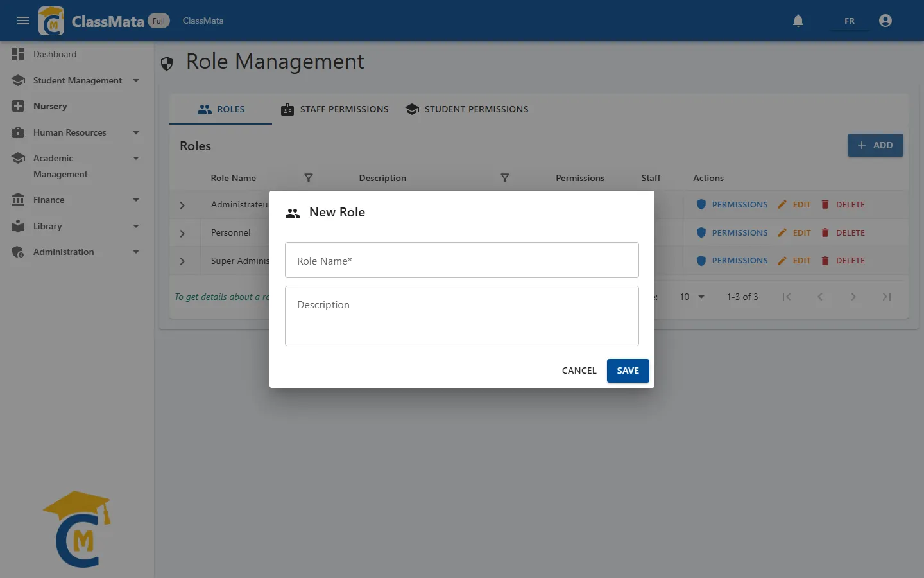Focus the Role Name input field
The height and width of the screenshot is (578, 924).
pos(462,260)
